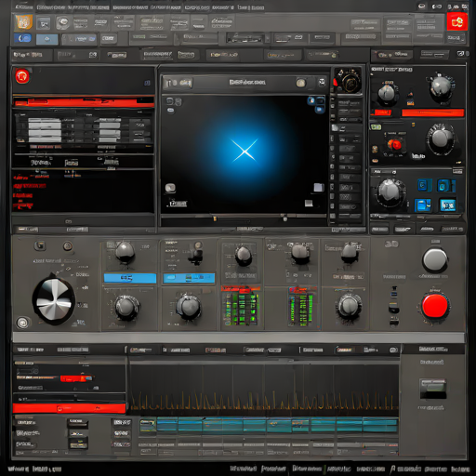
Task: Open the gold-ringed dial beside the center display header
Action: coord(349,81)
